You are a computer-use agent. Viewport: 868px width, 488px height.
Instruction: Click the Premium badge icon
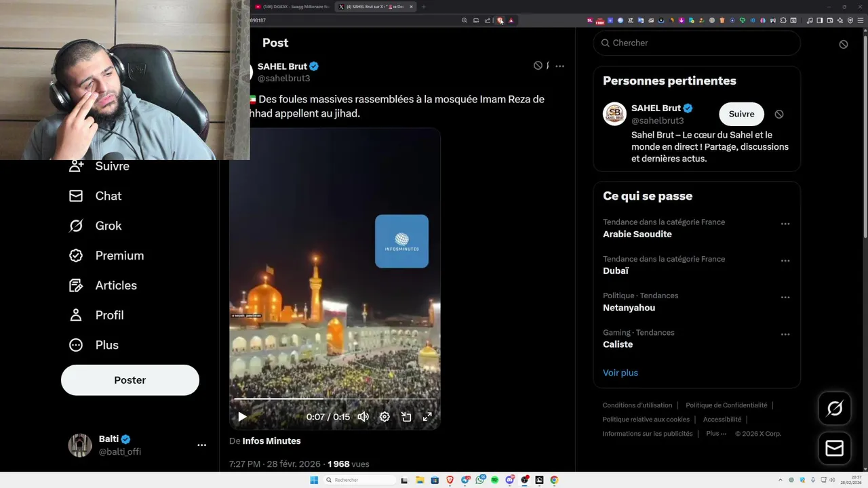click(x=76, y=256)
